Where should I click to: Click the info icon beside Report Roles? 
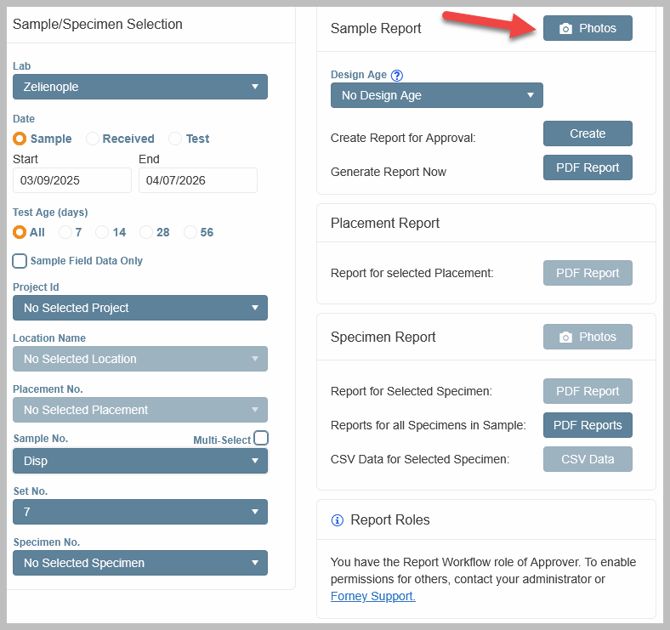337,520
